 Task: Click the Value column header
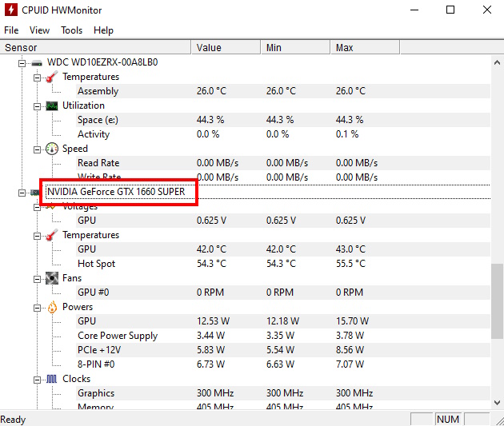click(226, 47)
